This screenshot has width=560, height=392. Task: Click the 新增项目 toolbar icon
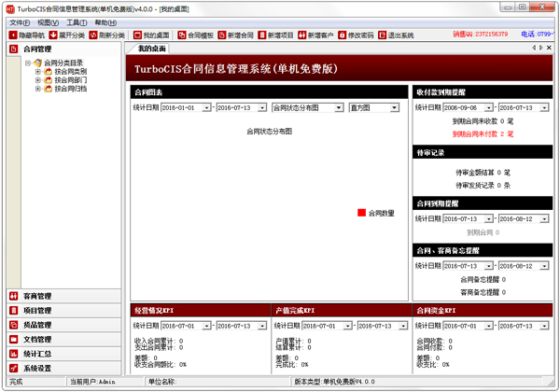[262, 35]
